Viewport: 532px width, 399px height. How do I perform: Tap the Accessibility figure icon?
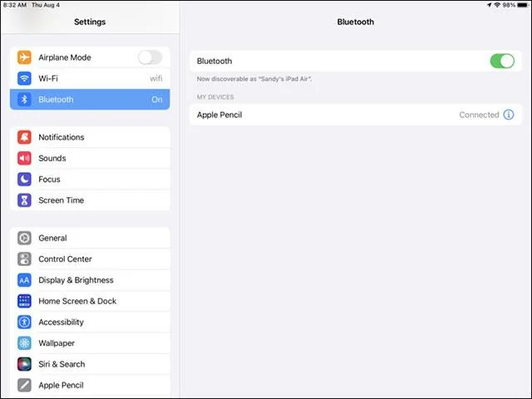click(x=24, y=322)
